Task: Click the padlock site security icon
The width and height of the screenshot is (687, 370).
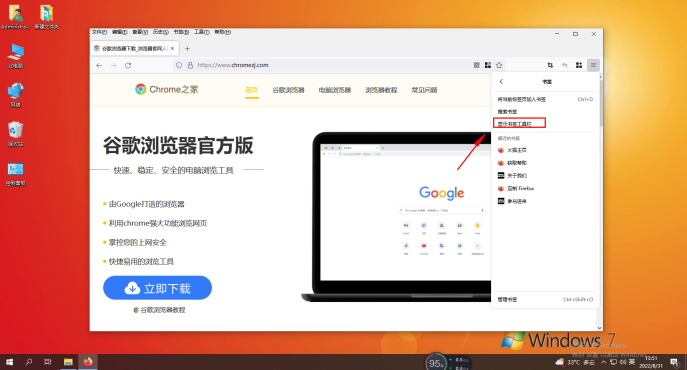Action: click(x=190, y=65)
